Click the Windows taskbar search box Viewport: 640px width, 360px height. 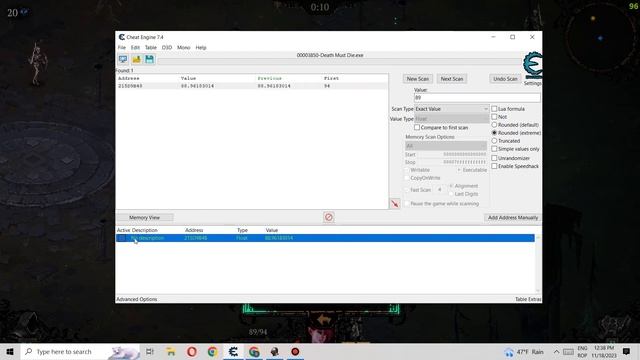[80, 351]
